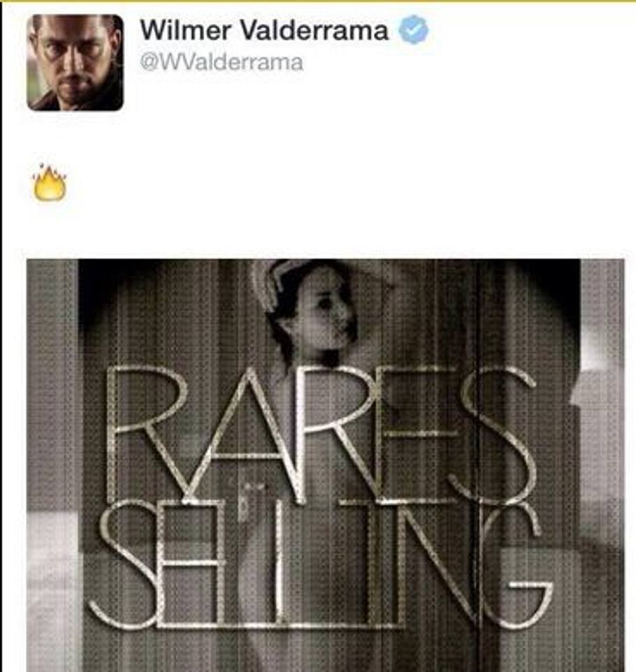This screenshot has width=636, height=672.
Task: Click the fire emoji in the tweet
Action: click(x=50, y=182)
